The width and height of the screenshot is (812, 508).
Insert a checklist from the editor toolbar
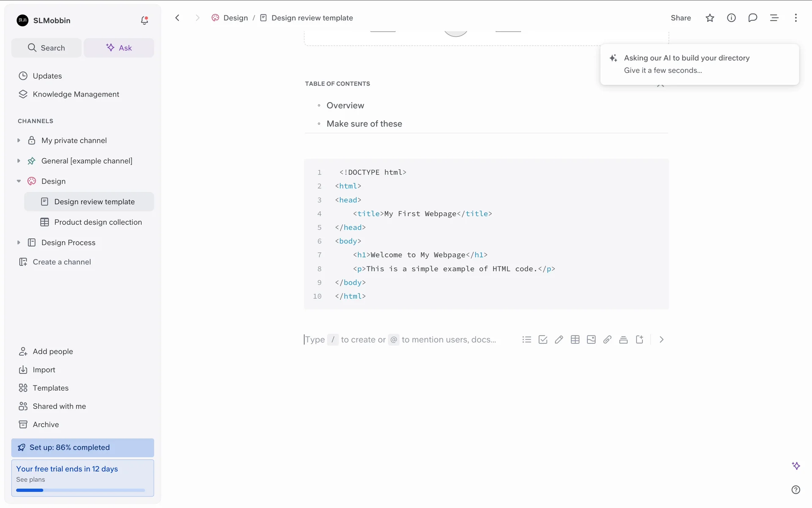point(543,340)
